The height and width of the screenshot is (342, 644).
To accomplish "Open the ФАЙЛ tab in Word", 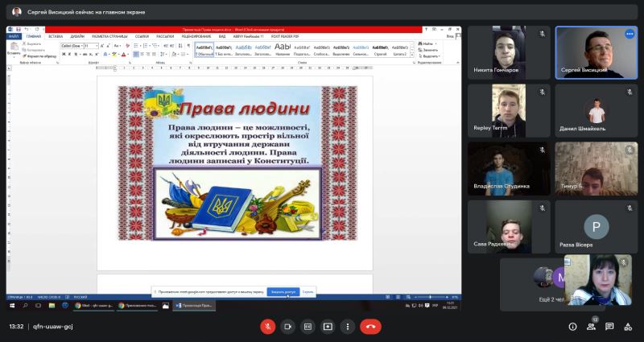I will tap(14, 36).
